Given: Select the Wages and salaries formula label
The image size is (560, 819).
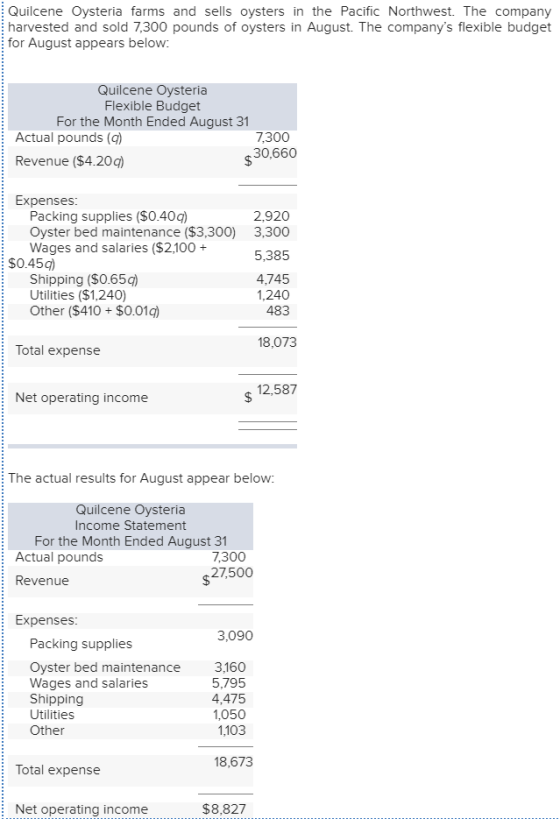Looking at the screenshot, I should 108,255.
